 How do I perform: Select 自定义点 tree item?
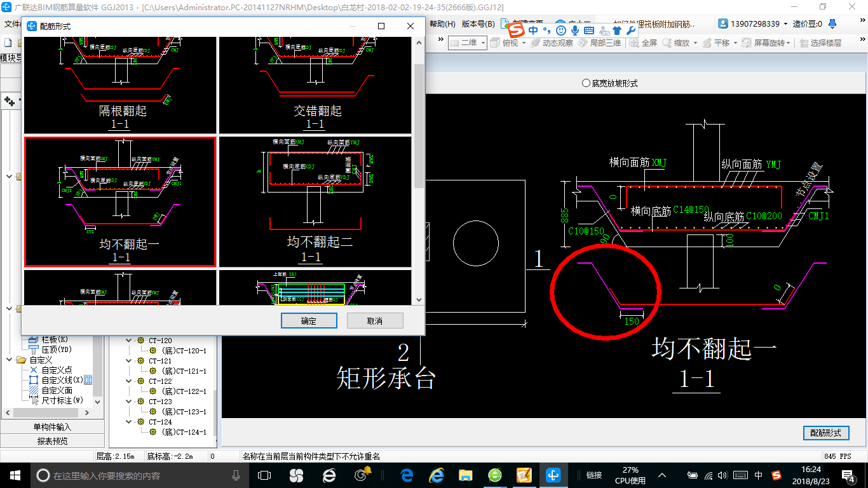coord(50,370)
